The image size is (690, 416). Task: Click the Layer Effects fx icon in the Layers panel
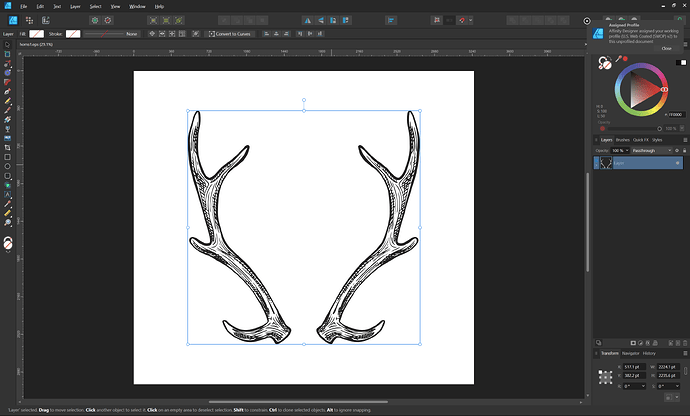coord(648,343)
